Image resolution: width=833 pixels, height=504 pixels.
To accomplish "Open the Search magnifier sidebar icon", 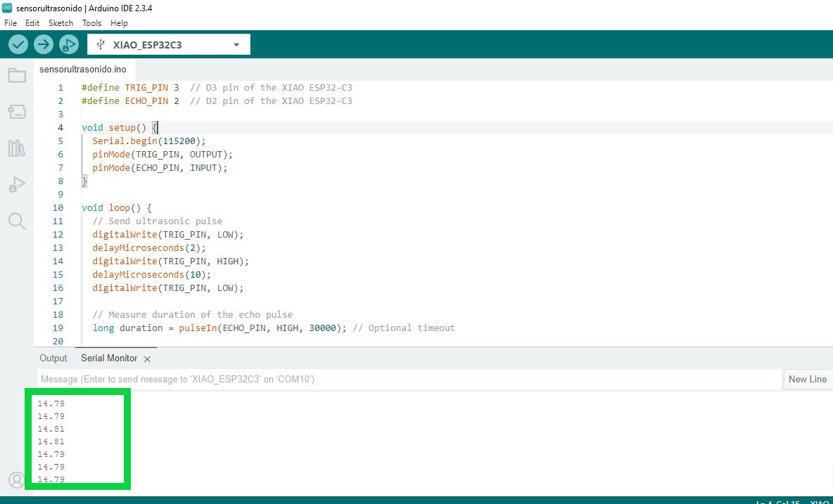I will click(17, 221).
